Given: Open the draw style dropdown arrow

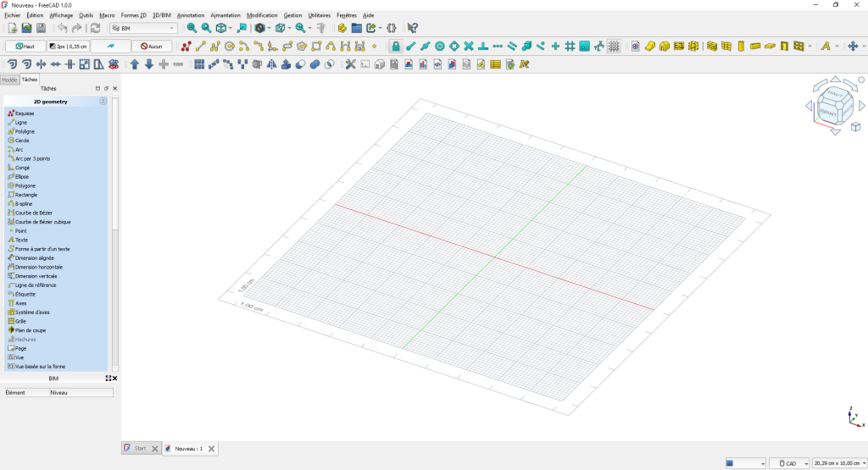Looking at the screenshot, I should (x=269, y=28).
